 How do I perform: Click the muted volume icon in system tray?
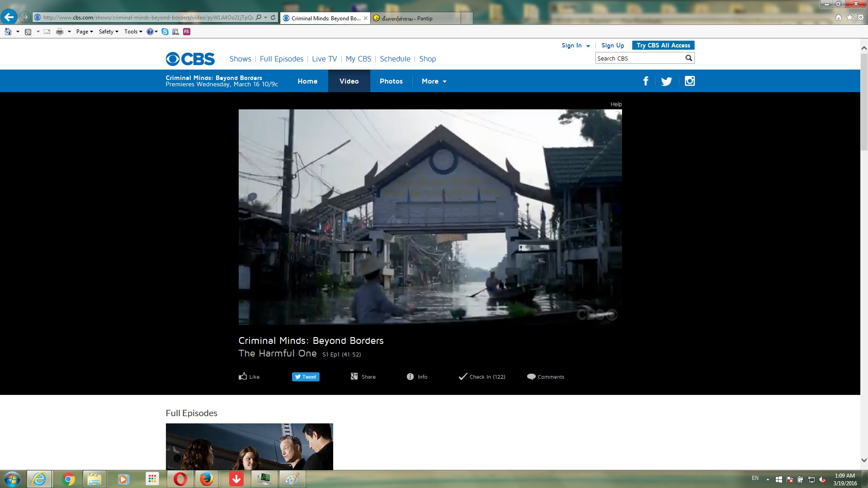(822, 479)
